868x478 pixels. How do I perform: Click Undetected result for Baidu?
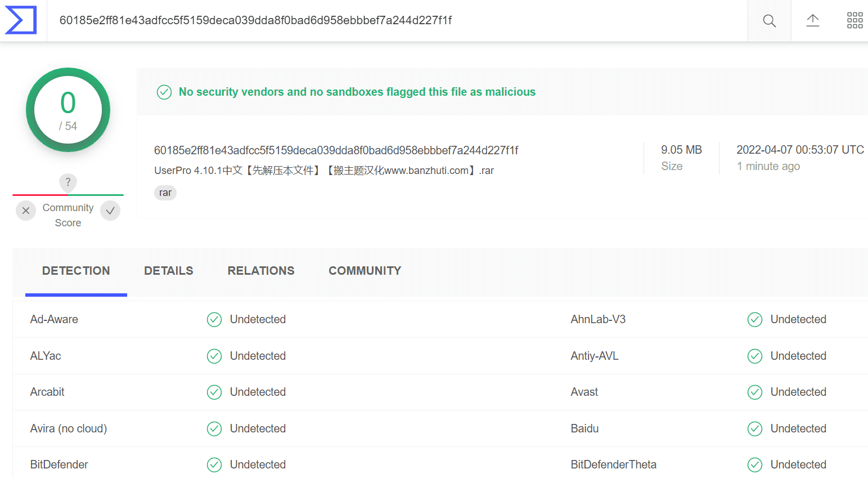click(x=798, y=428)
